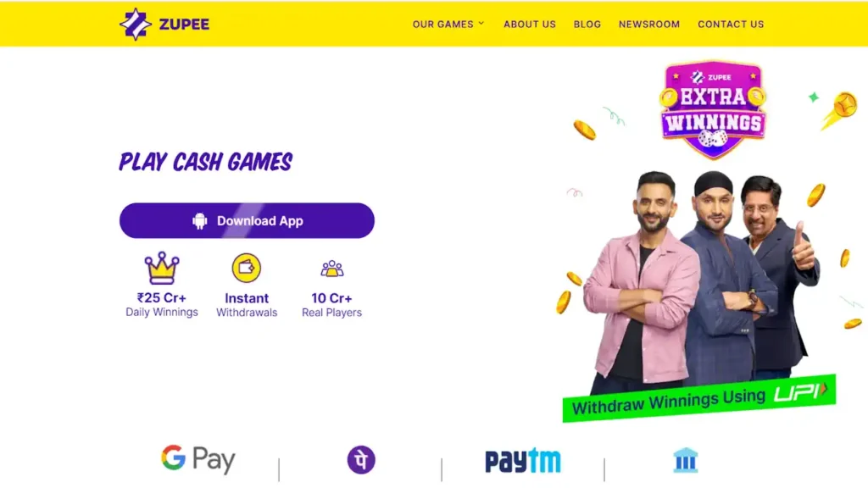Select the Google Pay logo
Screen dimensions: 868x488
198,459
